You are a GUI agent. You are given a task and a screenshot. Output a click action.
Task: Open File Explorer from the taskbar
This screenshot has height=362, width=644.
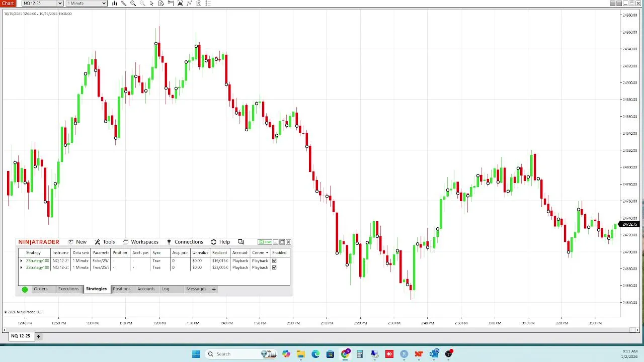pyautogui.click(x=300, y=354)
